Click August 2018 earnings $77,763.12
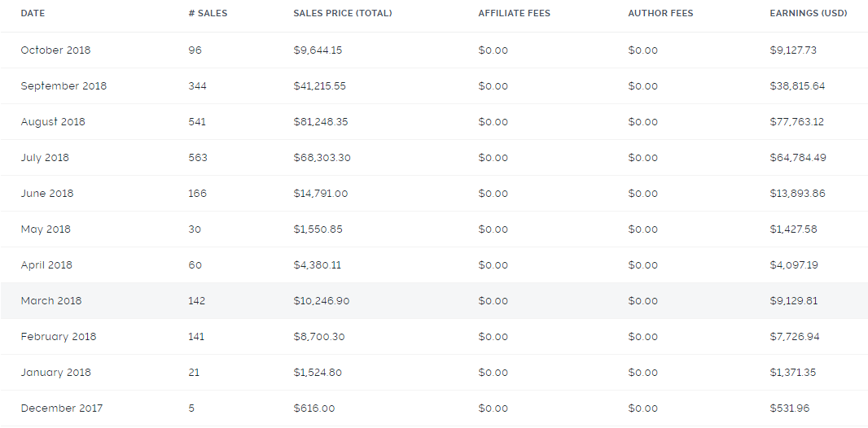 pyautogui.click(x=796, y=122)
